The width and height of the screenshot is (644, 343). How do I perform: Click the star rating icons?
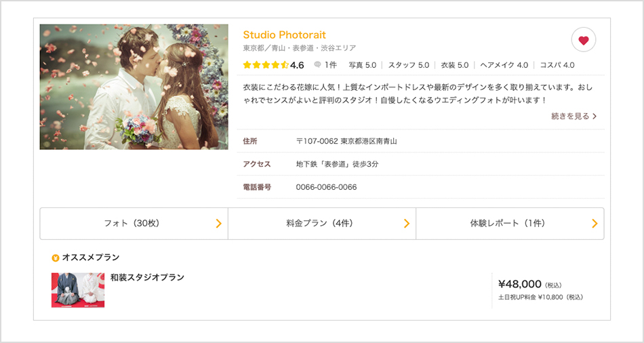click(x=266, y=65)
